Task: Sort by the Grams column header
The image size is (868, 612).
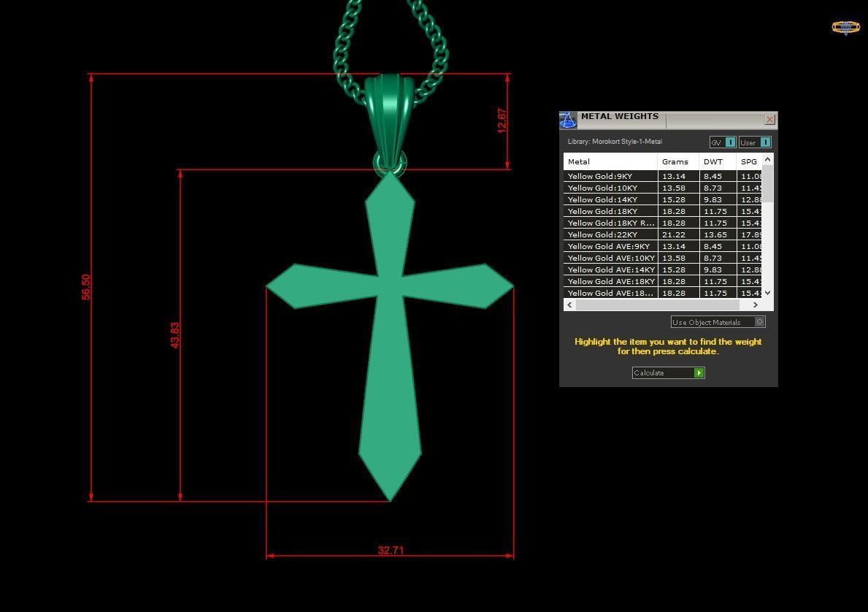Action: click(x=678, y=161)
